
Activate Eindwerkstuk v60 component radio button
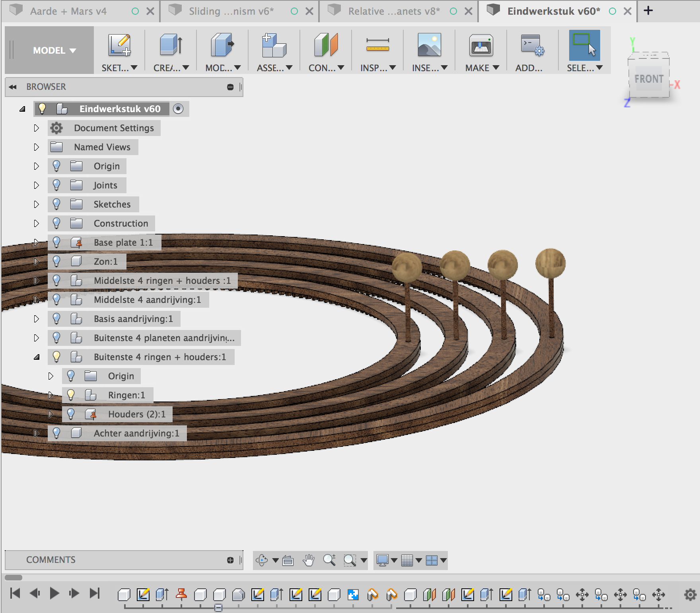[x=178, y=108]
